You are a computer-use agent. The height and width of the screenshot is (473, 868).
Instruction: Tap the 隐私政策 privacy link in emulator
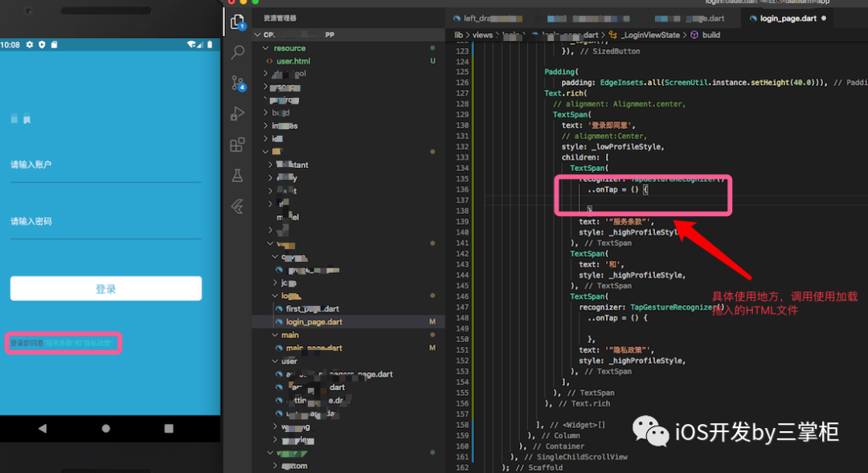coord(97,343)
